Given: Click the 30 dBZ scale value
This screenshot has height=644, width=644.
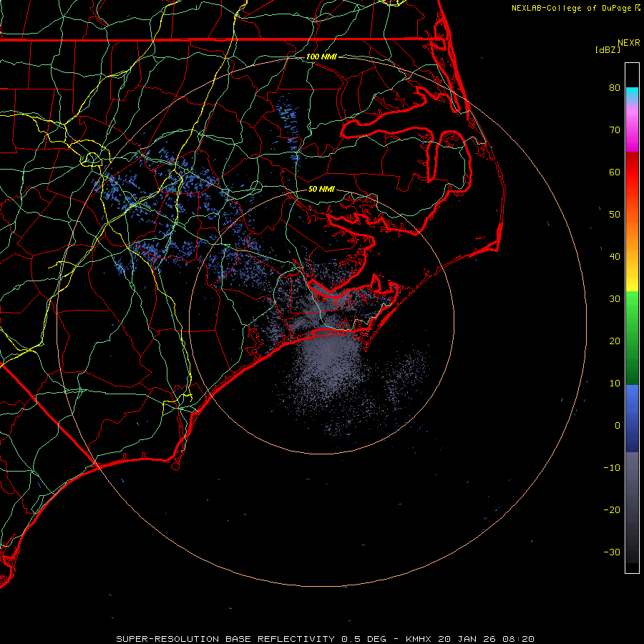Looking at the screenshot, I should point(615,298).
